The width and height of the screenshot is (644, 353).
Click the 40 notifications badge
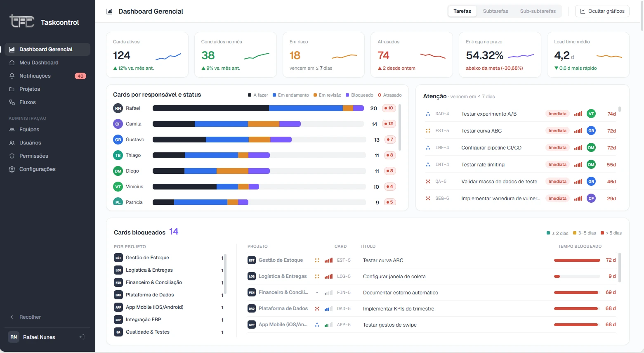pos(80,76)
